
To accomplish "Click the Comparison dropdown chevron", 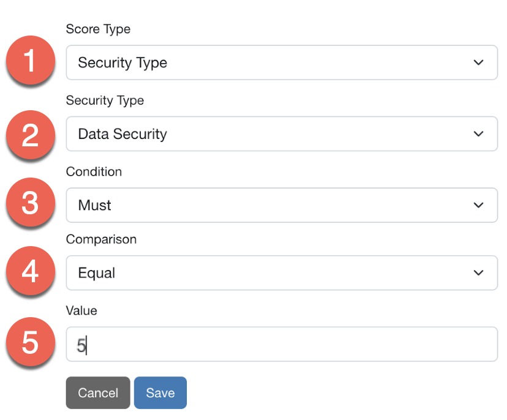I will 478,273.
